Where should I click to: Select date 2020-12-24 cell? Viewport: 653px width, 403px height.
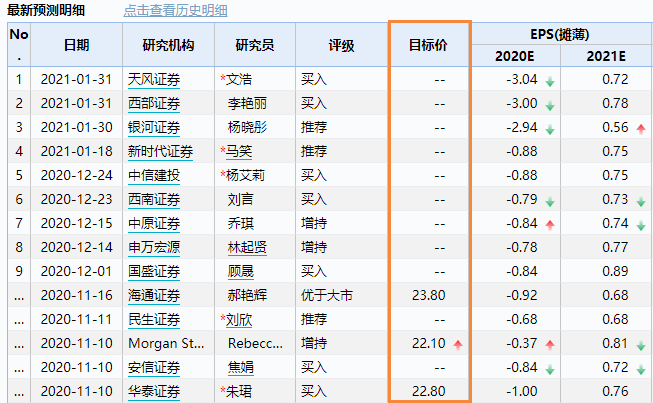[77, 176]
